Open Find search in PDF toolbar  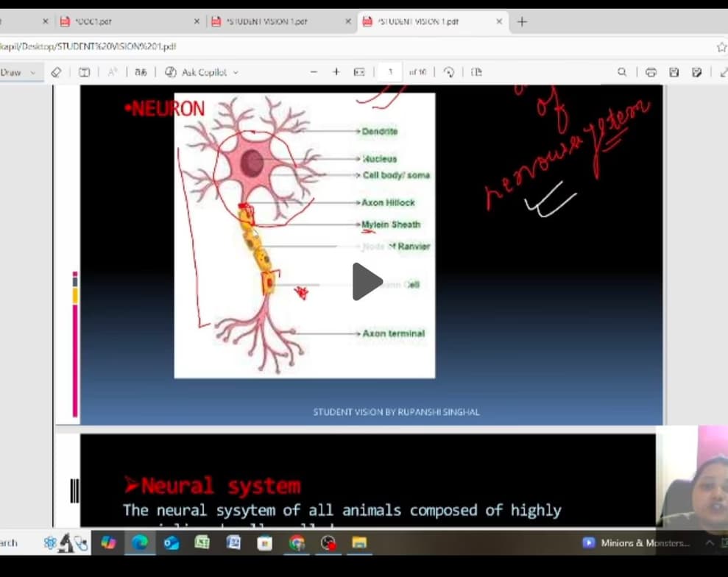[622, 72]
